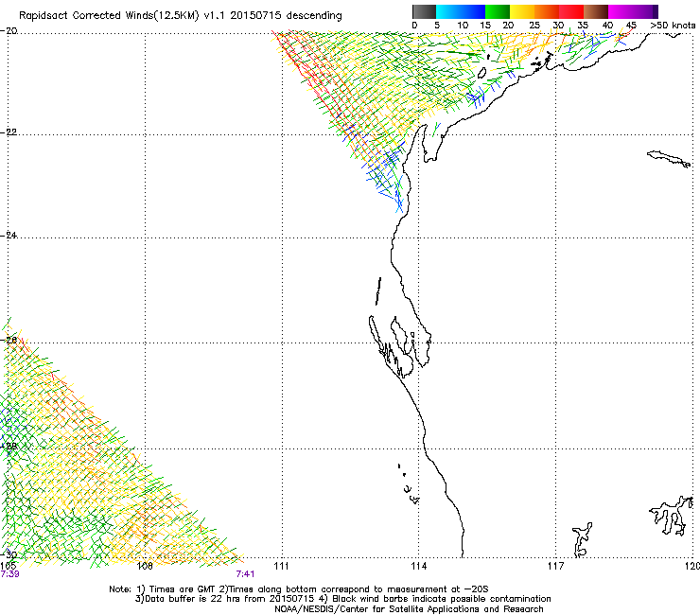Click the dark purple 45-50 knots segment
The image size is (700, 615).
[x=645, y=11]
